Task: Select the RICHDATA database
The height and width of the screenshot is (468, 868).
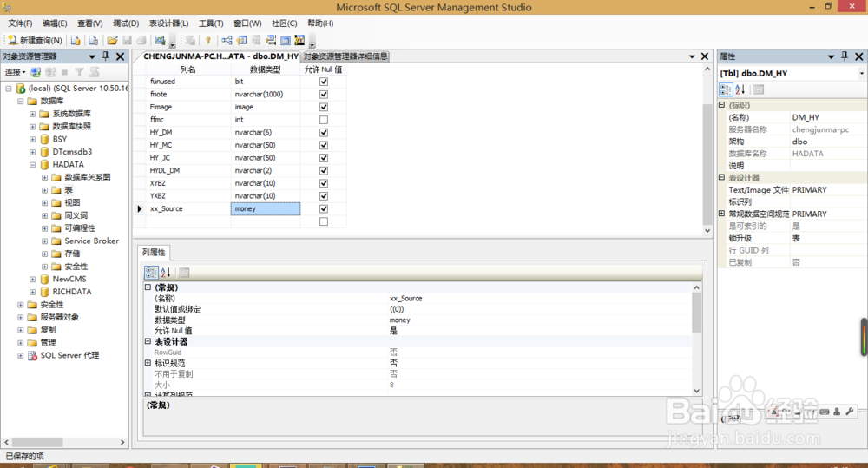Action: [72, 292]
